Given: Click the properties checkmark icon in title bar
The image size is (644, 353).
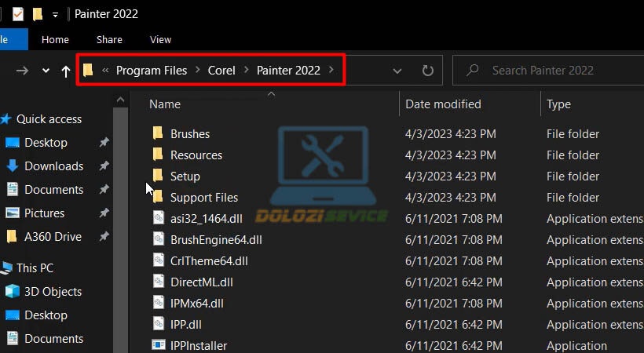Looking at the screenshot, I should click(18, 14).
